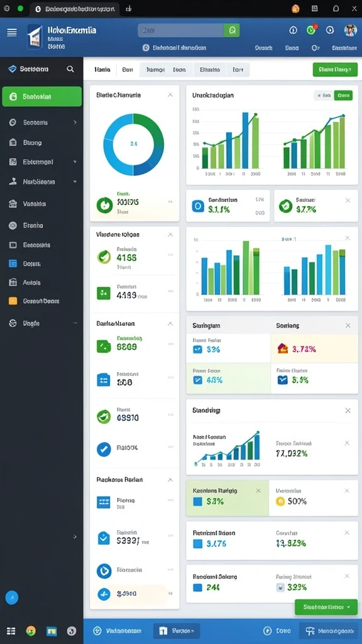The width and height of the screenshot is (362, 644).
Task: Open the grid apps icon in the taskbar
Action: [x=11, y=631]
